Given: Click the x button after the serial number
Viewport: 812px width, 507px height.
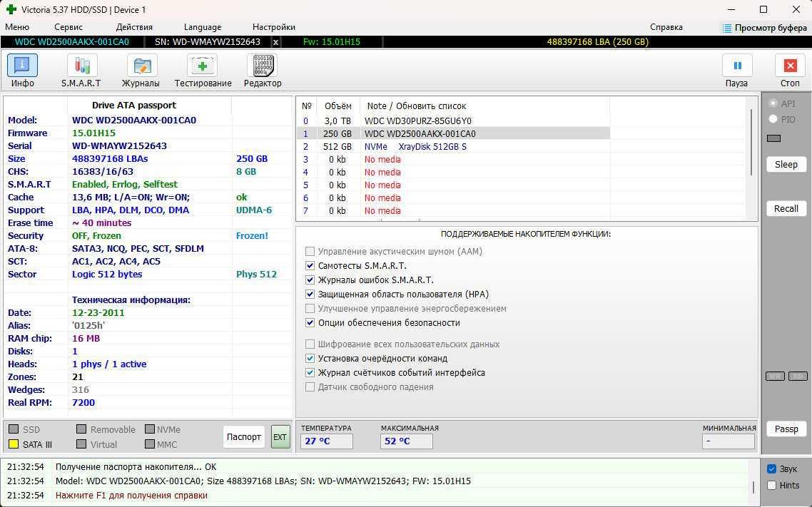Looking at the screenshot, I should [x=275, y=42].
